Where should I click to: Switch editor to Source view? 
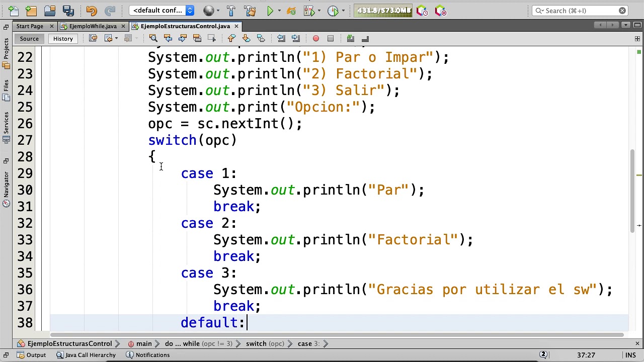tap(29, 39)
